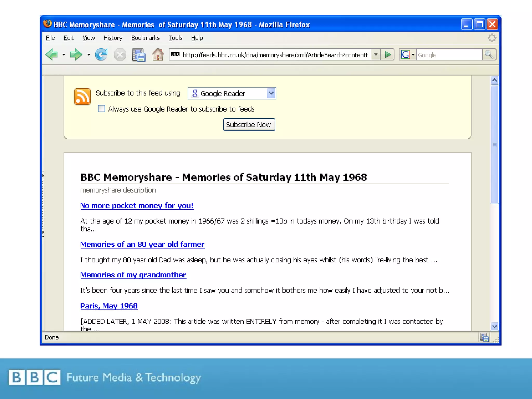Click inside the Google search field
The height and width of the screenshot is (399, 532).
pos(449,55)
